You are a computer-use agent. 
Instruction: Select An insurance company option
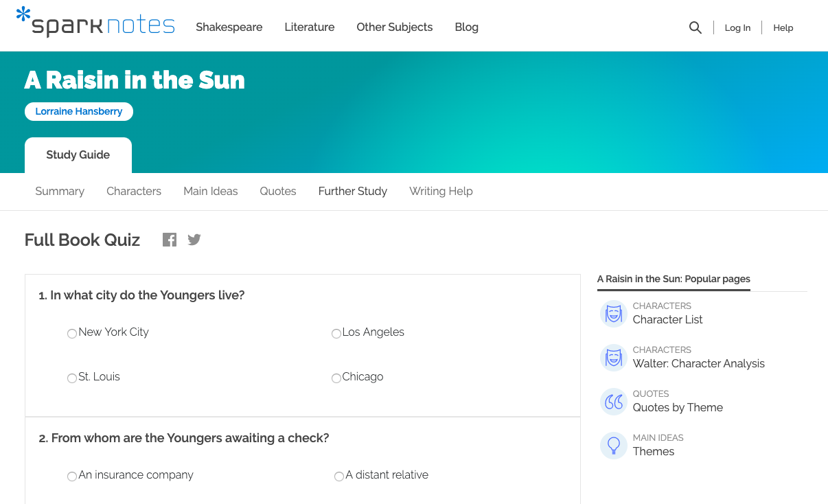(x=71, y=476)
